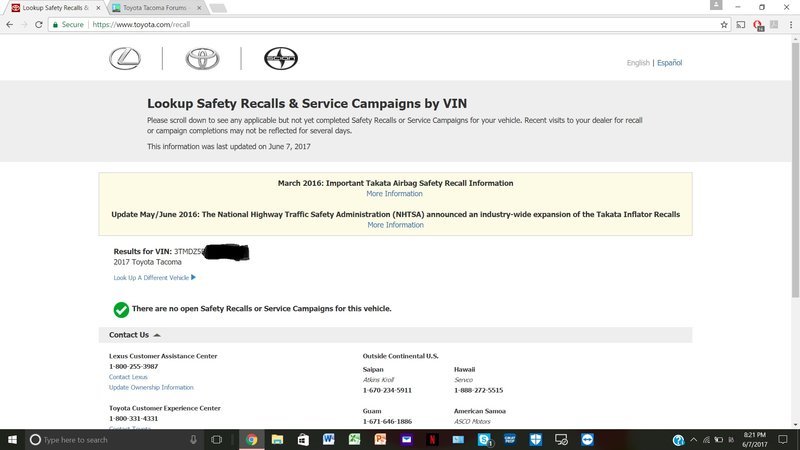Open a new tab button
The image size is (800, 450).
click(218, 8)
